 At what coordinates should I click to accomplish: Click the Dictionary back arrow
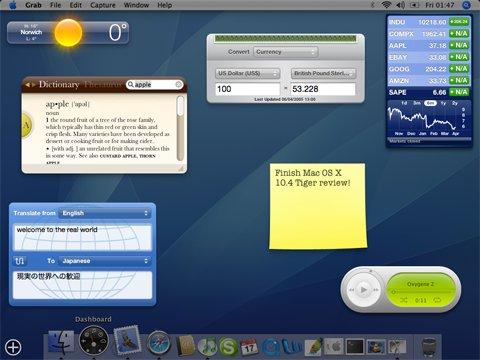(x=27, y=85)
